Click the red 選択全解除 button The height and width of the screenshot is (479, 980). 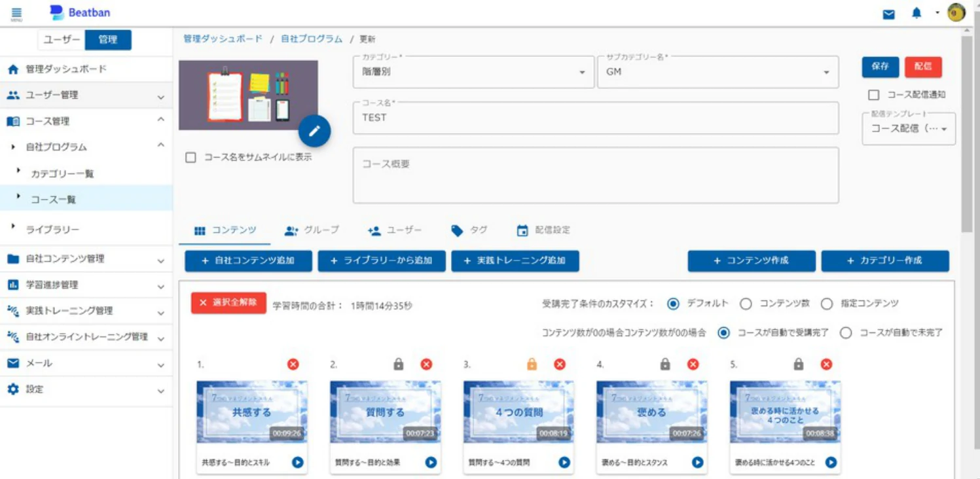pos(228,303)
